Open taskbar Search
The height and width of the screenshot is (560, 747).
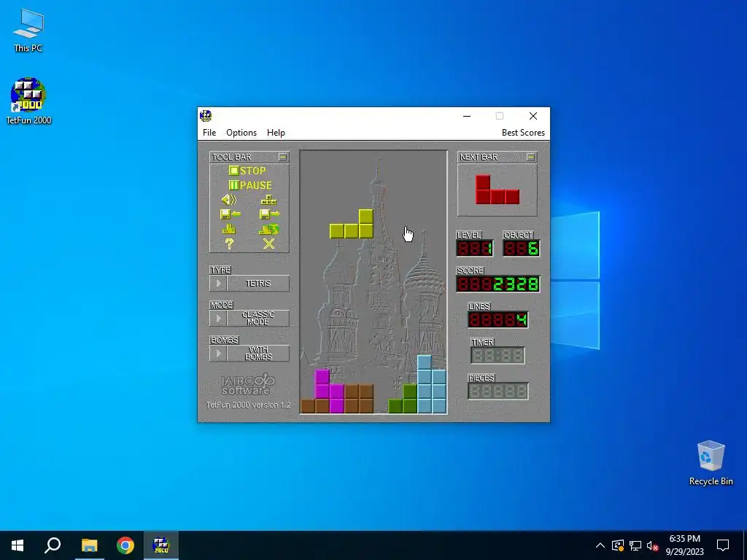pos(53,545)
